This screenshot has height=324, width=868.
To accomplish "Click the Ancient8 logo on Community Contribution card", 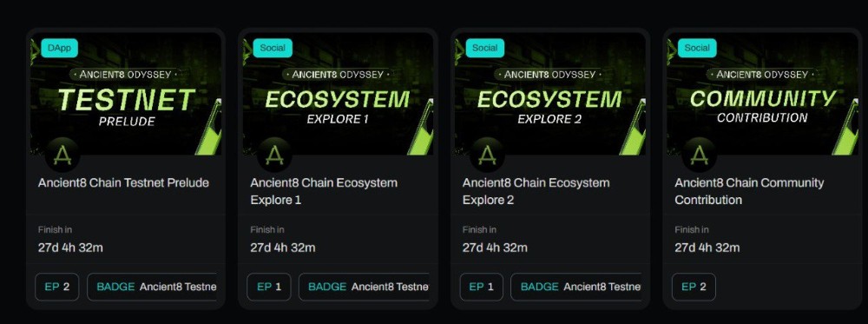I will point(699,155).
